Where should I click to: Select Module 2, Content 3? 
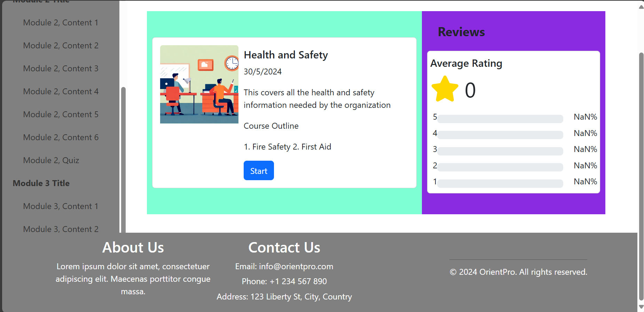pos(61,69)
